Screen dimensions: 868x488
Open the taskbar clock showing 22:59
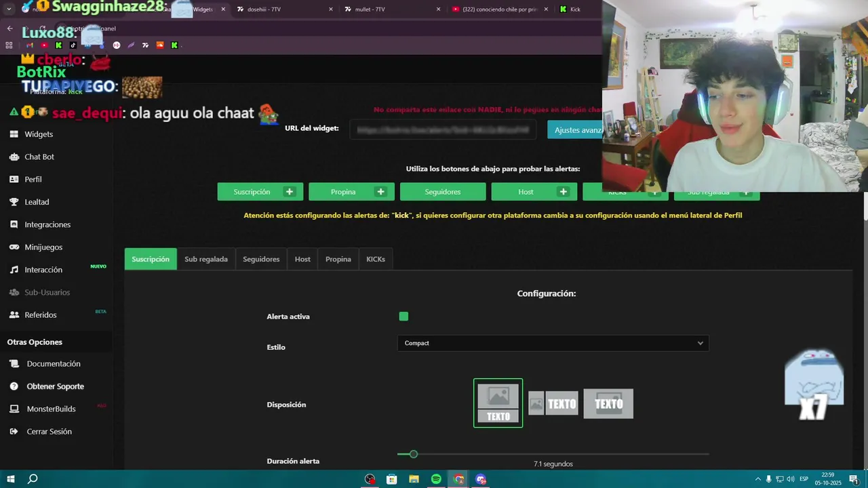tap(828, 479)
